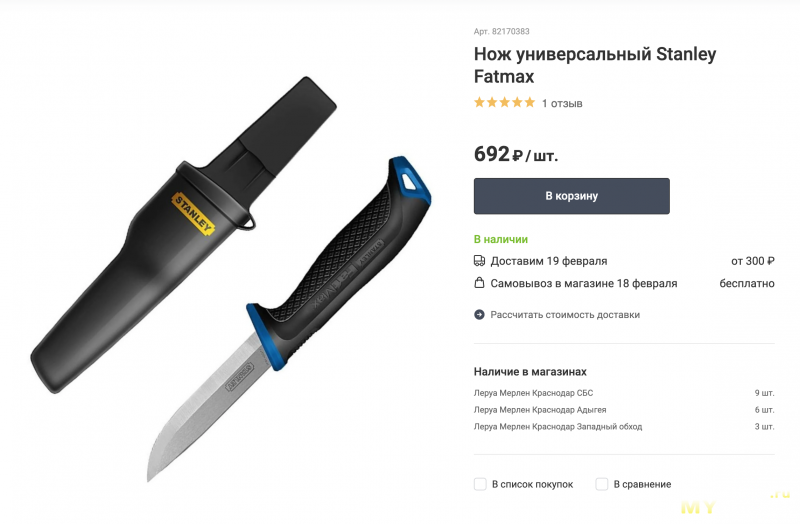The width and height of the screenshot is (800, 524).
Task: Click the delivery truck icon
Action: click(x=479, y=261)
